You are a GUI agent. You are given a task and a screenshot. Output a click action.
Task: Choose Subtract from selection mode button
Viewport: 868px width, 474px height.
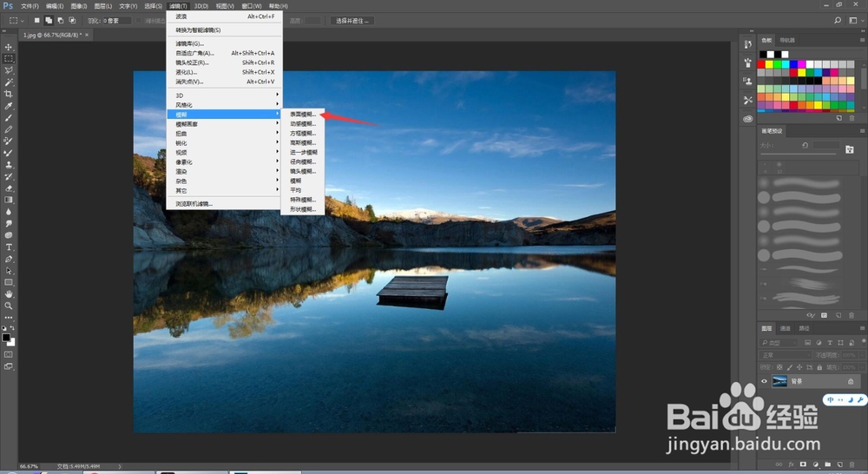tap(61, 21)
